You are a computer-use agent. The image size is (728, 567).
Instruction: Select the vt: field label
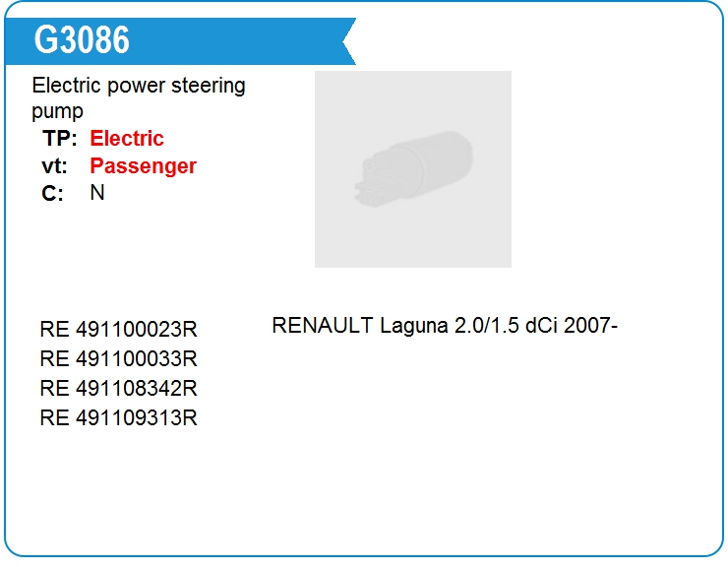55,166
